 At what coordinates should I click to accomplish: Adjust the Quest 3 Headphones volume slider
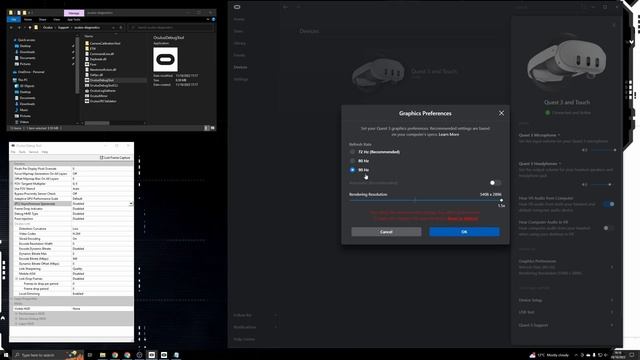601,184
